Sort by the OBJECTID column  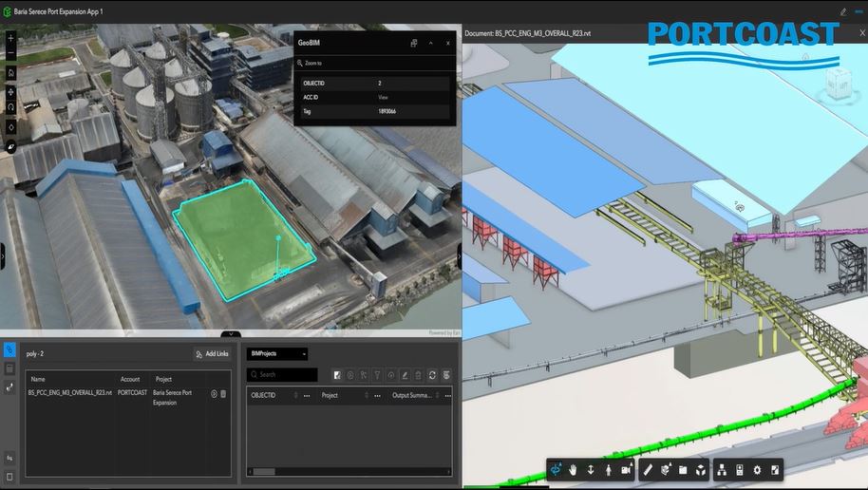(x=295, y=395)
